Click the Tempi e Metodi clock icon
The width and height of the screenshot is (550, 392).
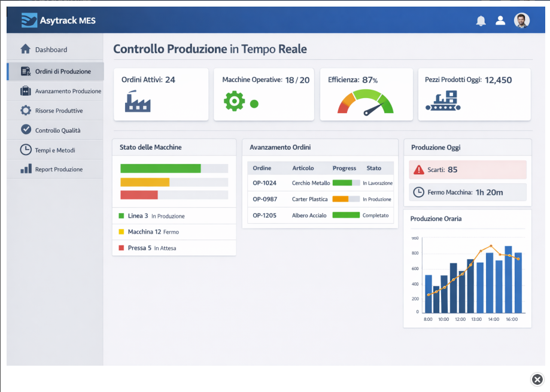point(26,150)
